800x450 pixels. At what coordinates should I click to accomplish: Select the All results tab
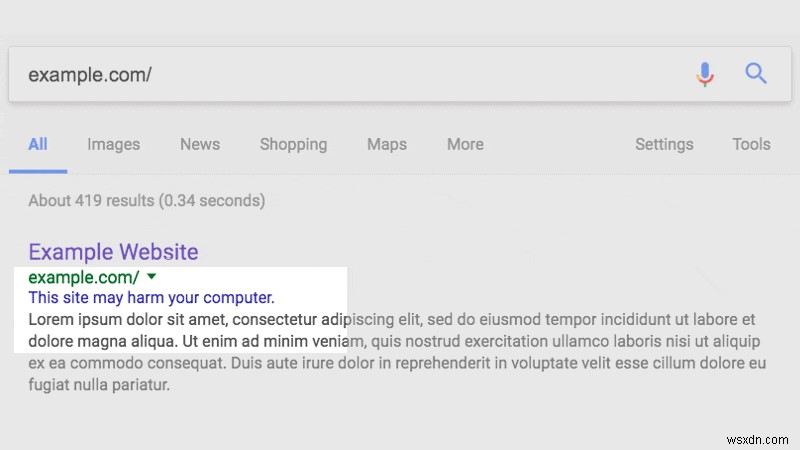(38, 144)
